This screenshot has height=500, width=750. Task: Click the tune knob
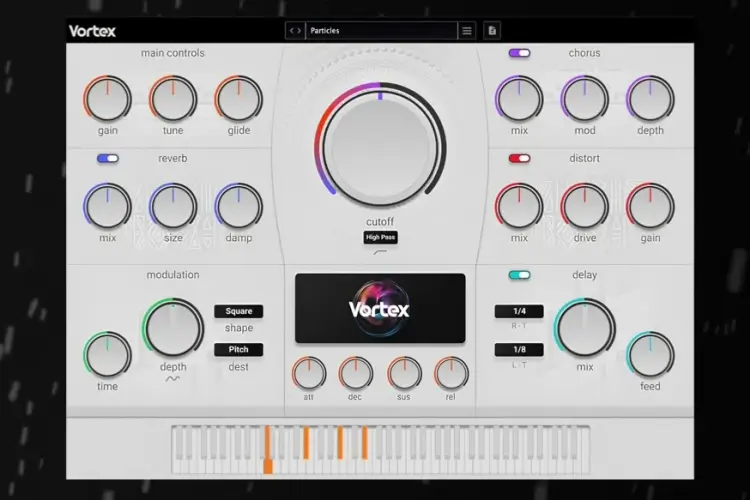[x=173, y=99]
